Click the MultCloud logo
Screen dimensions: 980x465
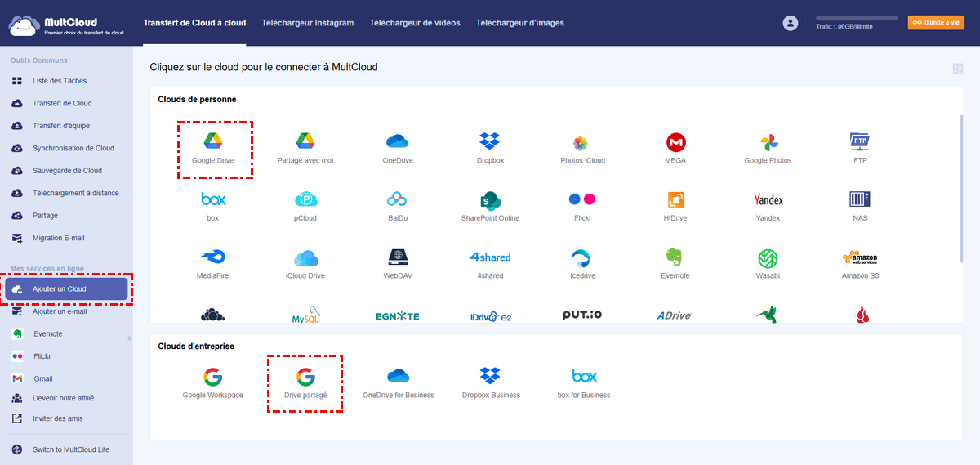pyautogui.click(x=67, y=25)
